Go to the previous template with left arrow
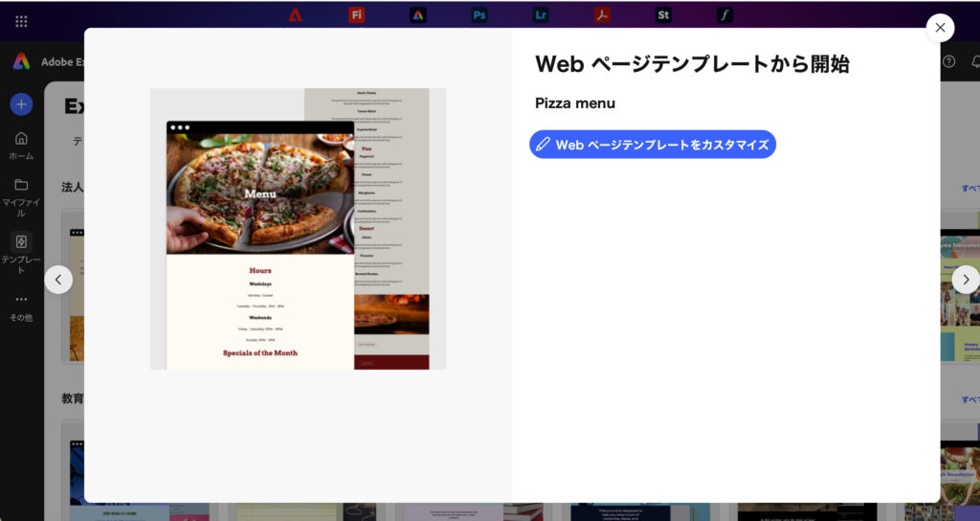 coord(58,280)
